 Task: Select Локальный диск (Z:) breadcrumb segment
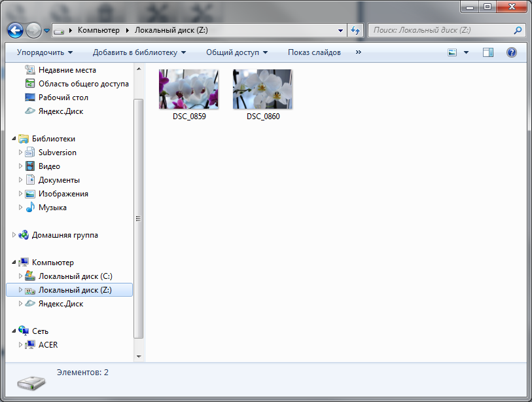point(171,30)
